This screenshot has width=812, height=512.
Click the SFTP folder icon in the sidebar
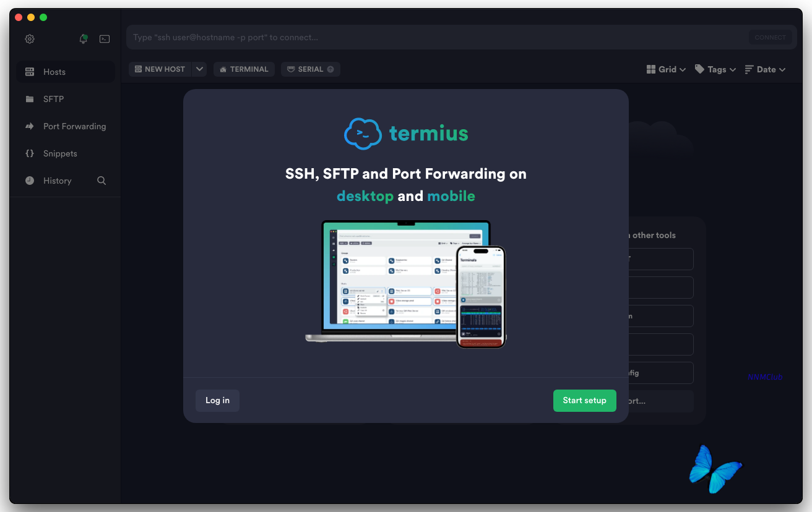click(x=30, y=99)
